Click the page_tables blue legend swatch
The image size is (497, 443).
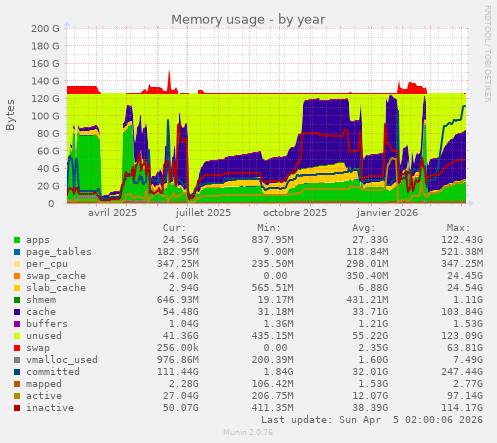point(17,252)
